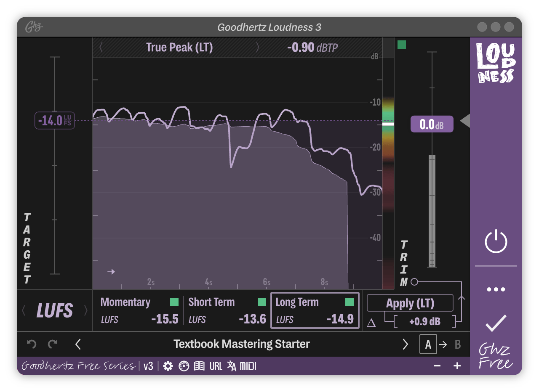Image resolution: width=539 pixels, height=392 pixels.
Task: Click the Ghz Free logo
Action: click(x=495, y=357)
